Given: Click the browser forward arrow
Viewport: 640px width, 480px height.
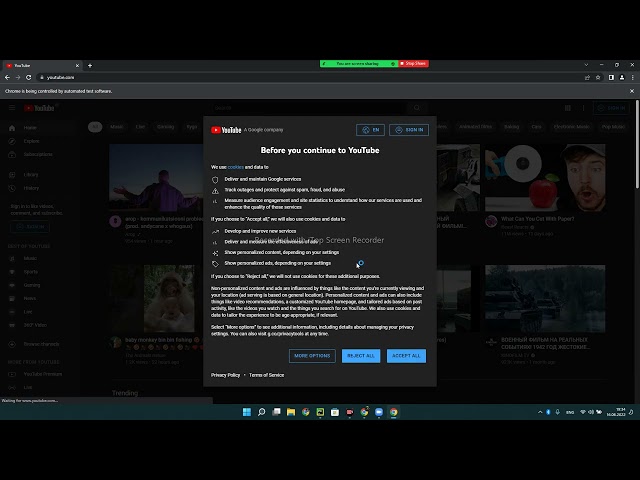Looking at the screenshot, I should point(18,77).
